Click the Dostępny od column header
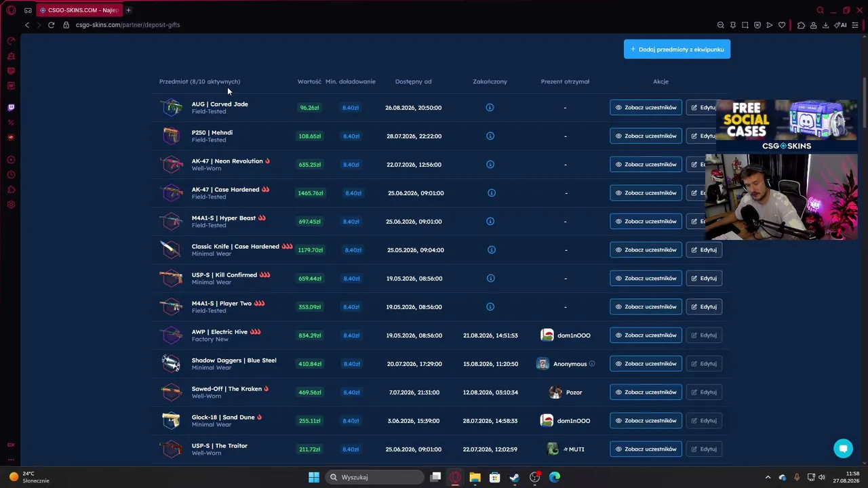 pos(414,81)
